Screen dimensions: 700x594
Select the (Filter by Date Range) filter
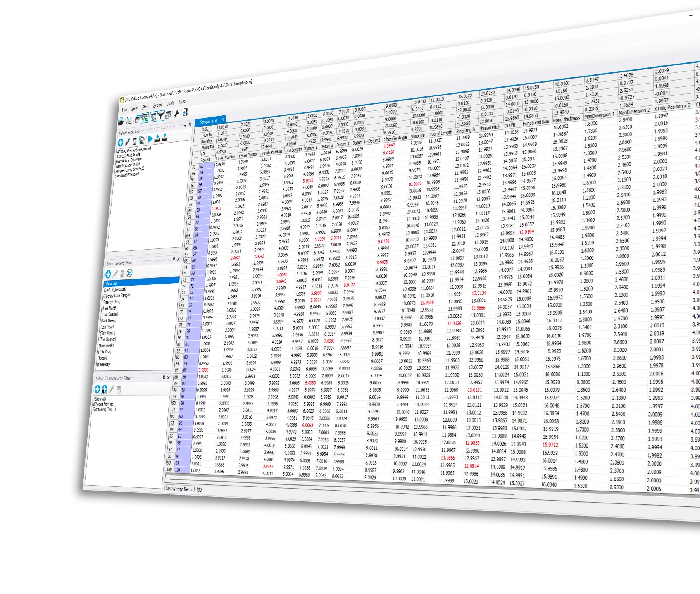click(116, 296)
